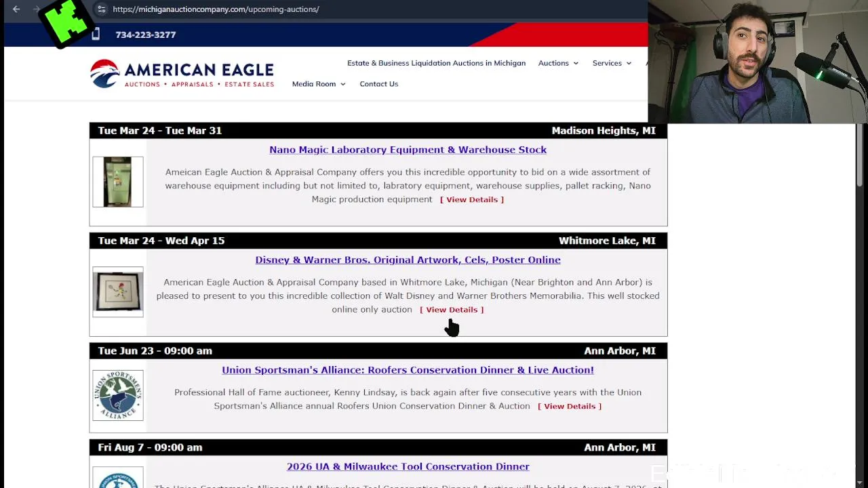
Task: Click the 'Fri Aug 7 - 09:00 am' header
Action: click(150, 447)
